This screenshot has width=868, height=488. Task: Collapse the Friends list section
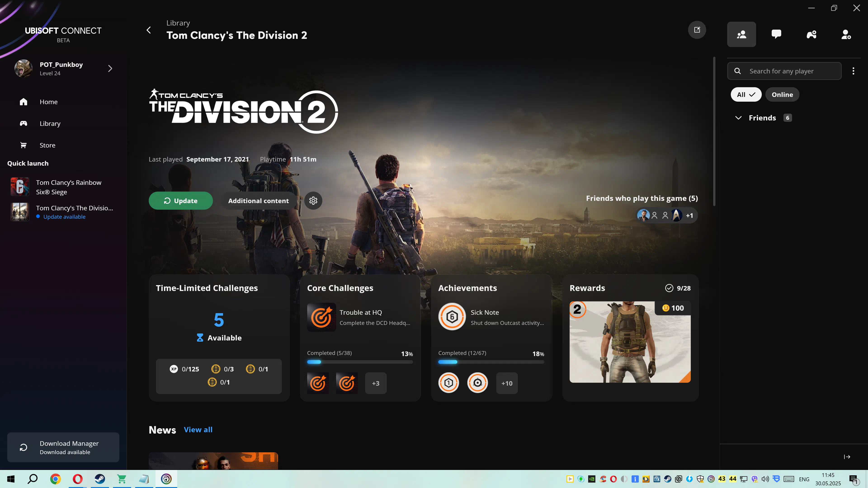click(x=738, y=118)
